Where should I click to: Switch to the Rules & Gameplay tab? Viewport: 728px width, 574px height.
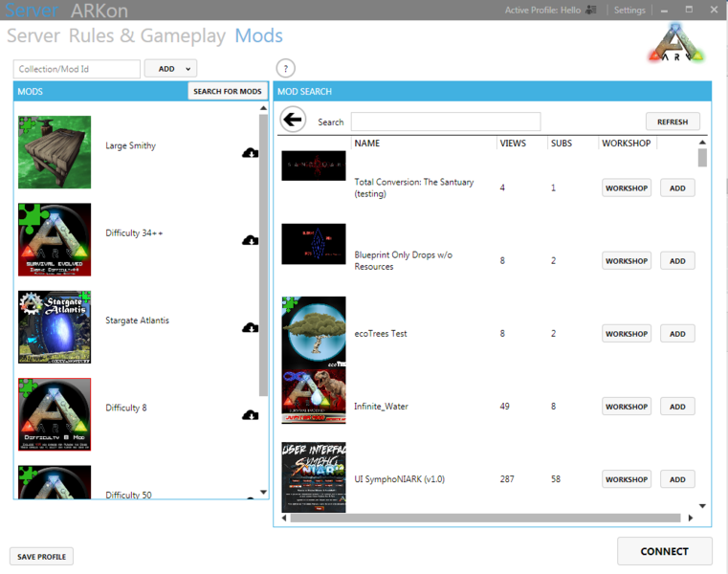[x=146, y=35]
